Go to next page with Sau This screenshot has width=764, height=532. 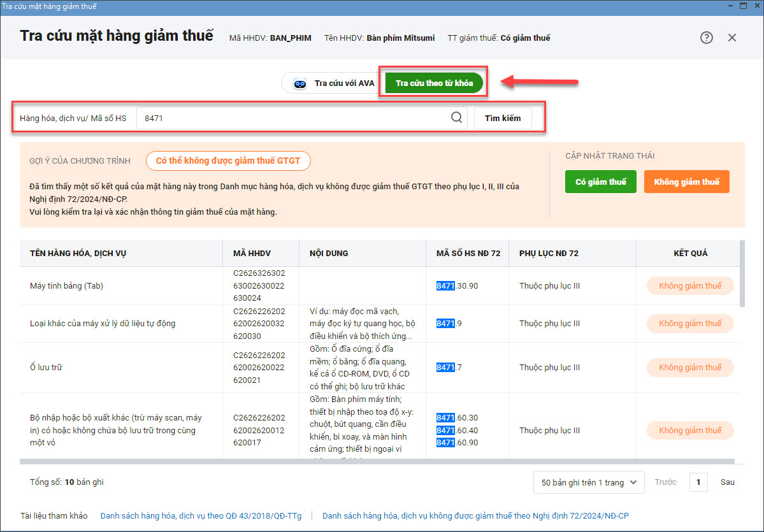click(727, 482)
